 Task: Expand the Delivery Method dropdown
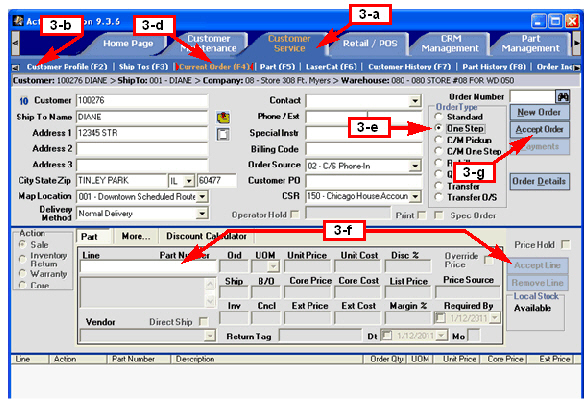point(202,213)
